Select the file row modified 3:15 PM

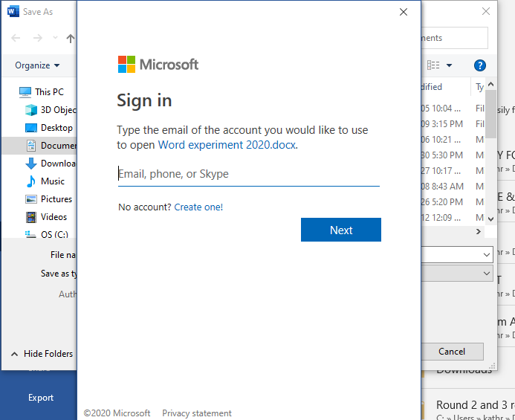(453, 124)
